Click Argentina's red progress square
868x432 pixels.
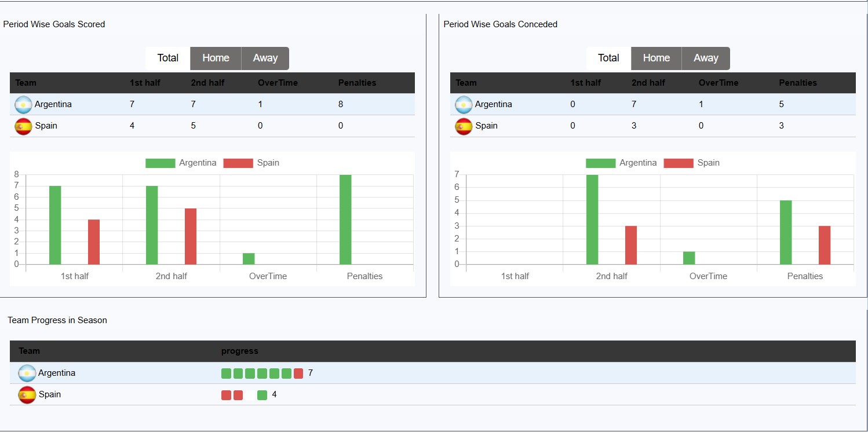tap(298, 374)
